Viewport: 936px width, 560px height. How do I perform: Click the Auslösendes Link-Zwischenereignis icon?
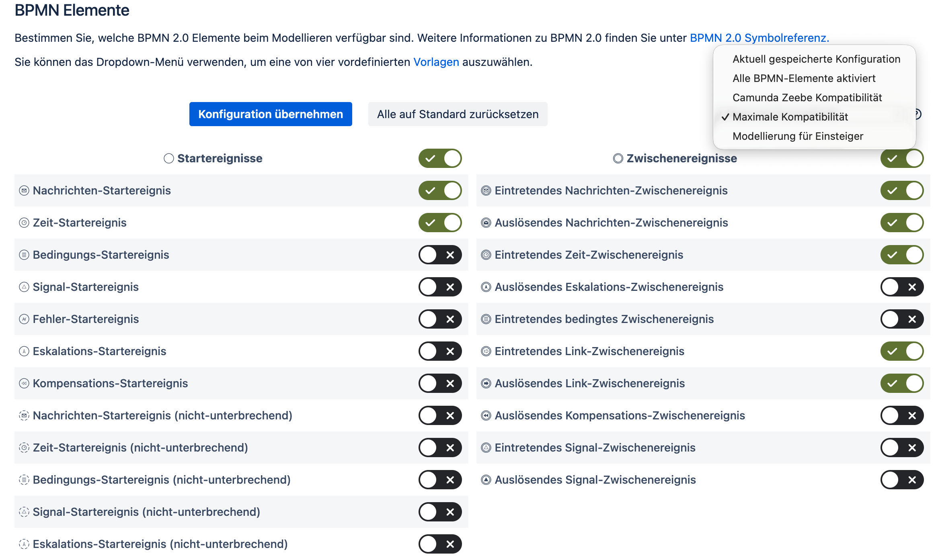[x=486, y=383]
